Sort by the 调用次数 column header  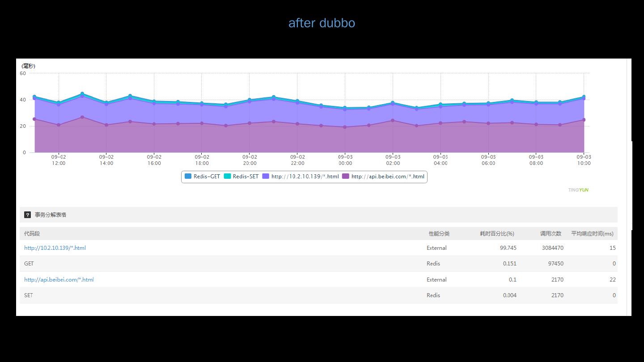click(x=550, y=233)
